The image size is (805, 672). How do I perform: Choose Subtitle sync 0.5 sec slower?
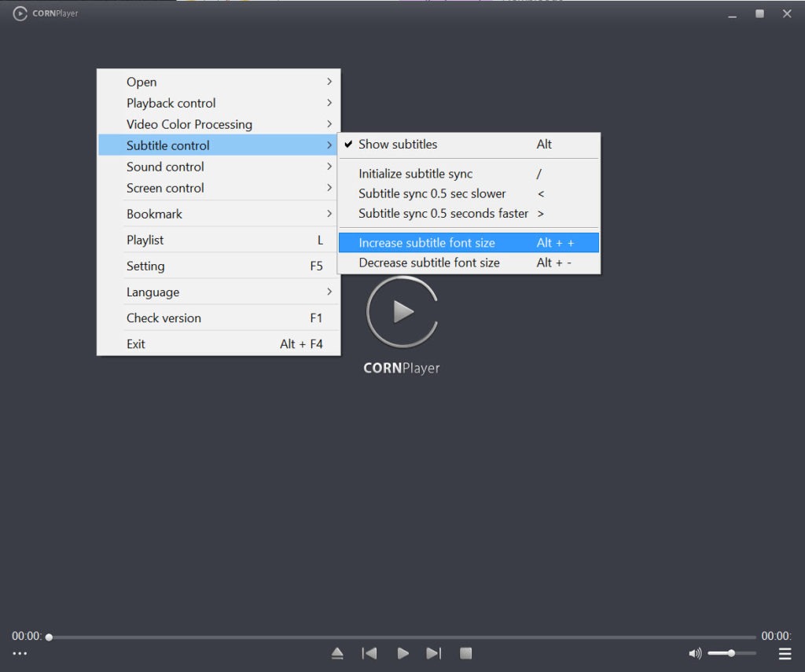[x=469, y=193]
